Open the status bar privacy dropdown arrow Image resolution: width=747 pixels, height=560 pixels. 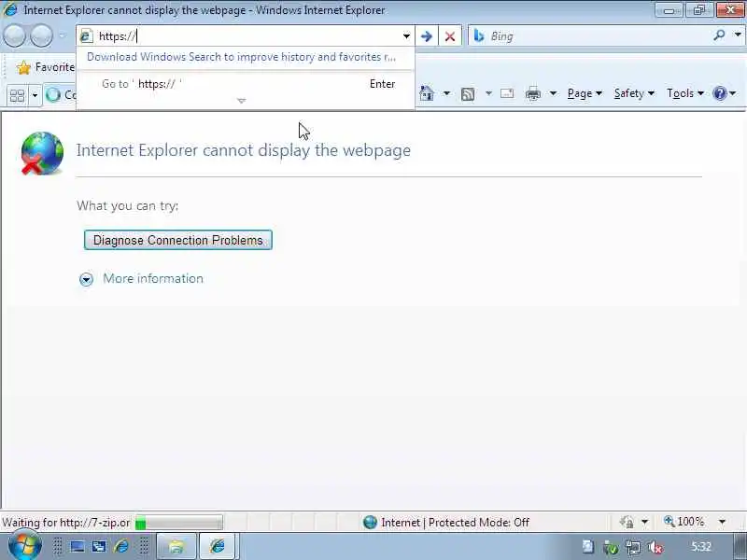coord(644,523)
